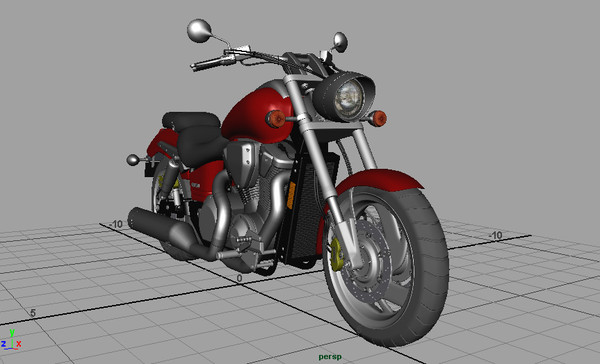The height and width of the screenshot is (364, 600).
Task: Click the persp camera name label
Action: [330, 357]
